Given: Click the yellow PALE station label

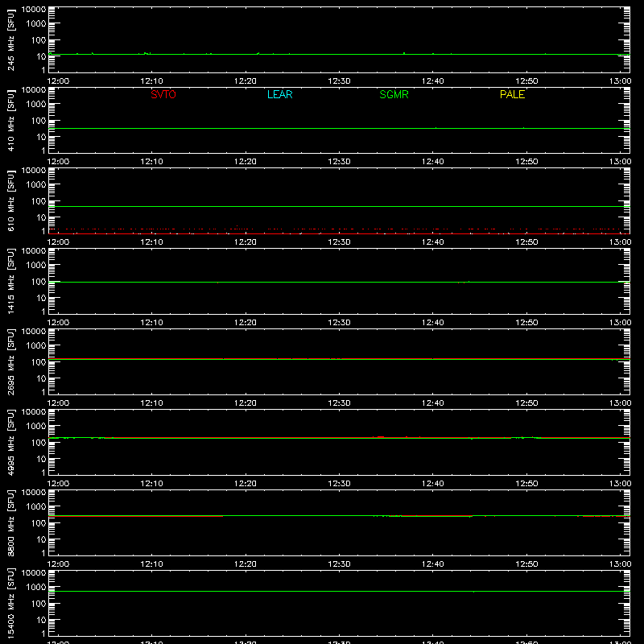Looking at the screenshot, I should coord(512,94).
